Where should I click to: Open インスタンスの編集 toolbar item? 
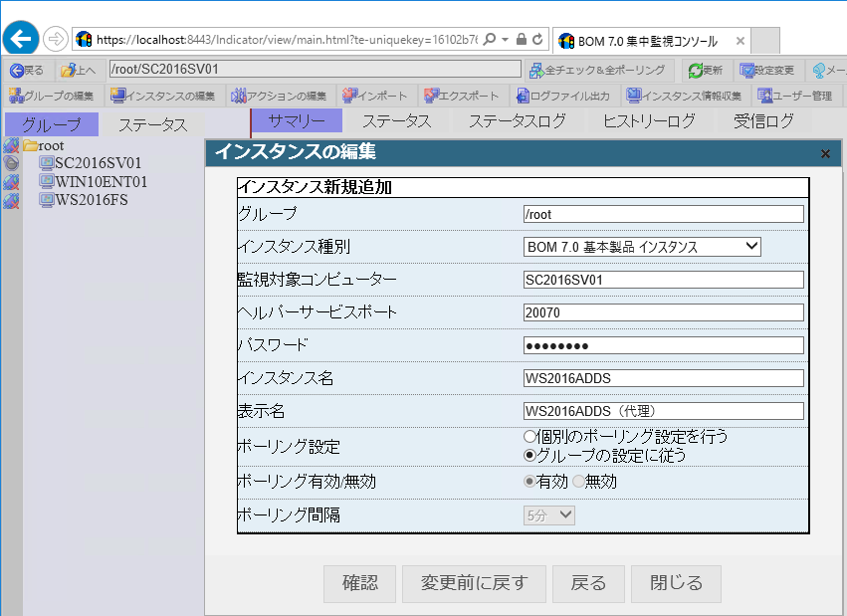point(162,97)
